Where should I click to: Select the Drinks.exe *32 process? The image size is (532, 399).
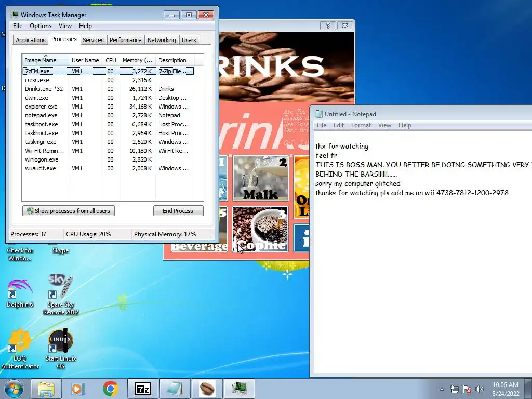pyautogui.click(x=108, y=89)
